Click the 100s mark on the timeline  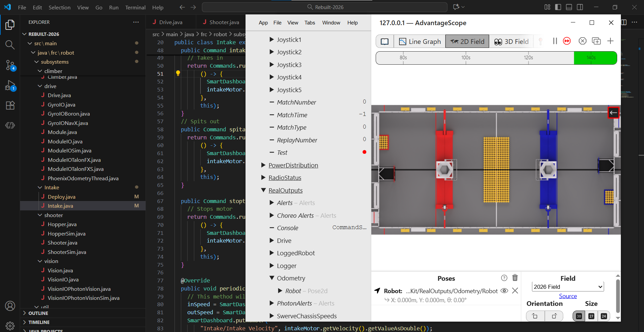point(466,58)
